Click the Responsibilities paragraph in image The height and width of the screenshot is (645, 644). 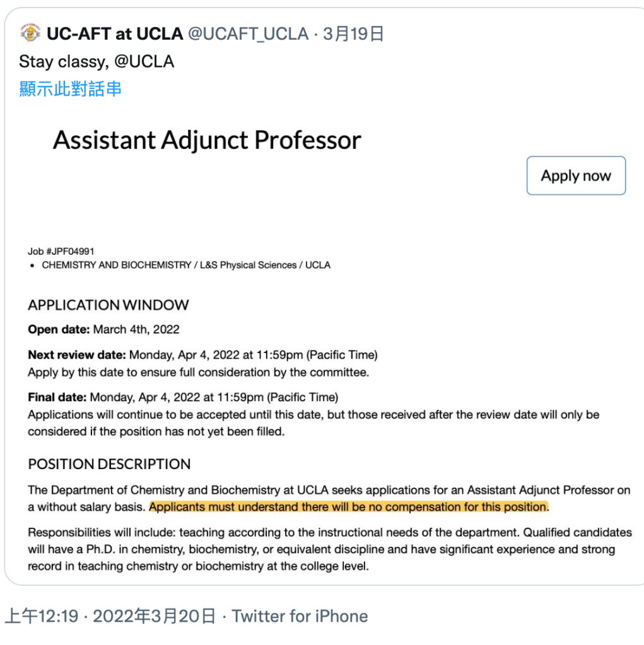(x=330, y=549)
